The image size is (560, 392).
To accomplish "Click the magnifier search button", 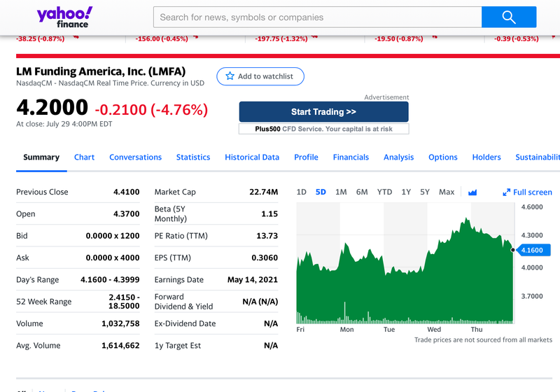I will pos(509,17).
